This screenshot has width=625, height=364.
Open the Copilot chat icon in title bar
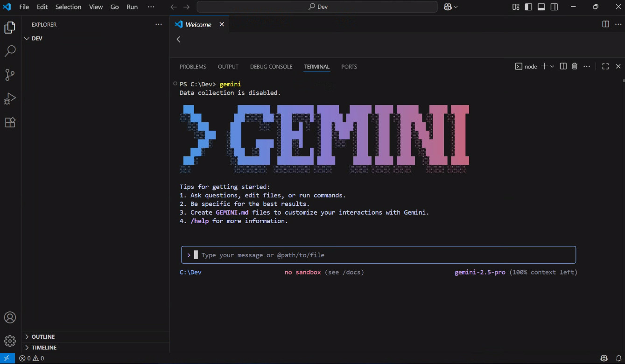tap(448, 7)
